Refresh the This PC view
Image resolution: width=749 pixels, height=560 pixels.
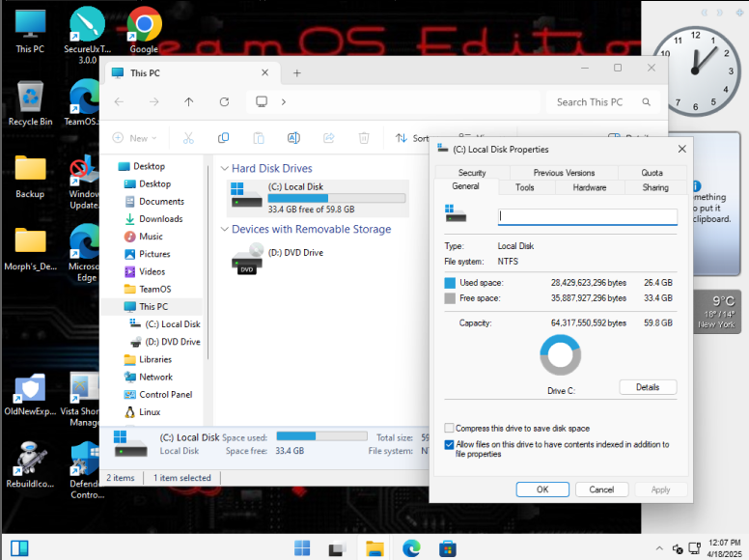(224, 101)
